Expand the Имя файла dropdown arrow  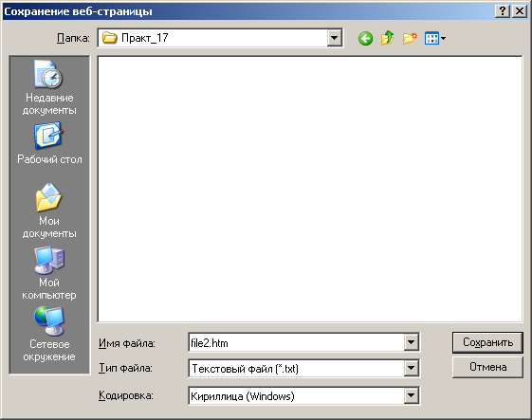click(411, 342)
